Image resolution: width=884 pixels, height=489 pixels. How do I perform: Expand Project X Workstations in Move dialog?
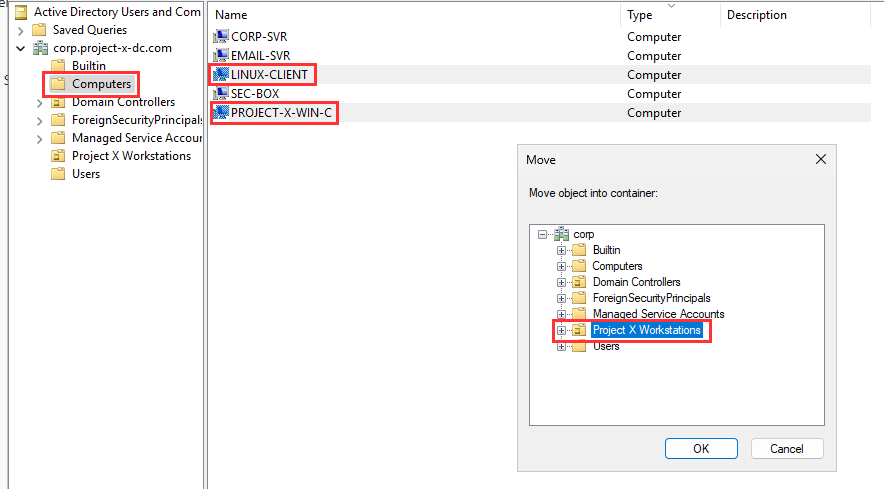[x=562, y=330]
